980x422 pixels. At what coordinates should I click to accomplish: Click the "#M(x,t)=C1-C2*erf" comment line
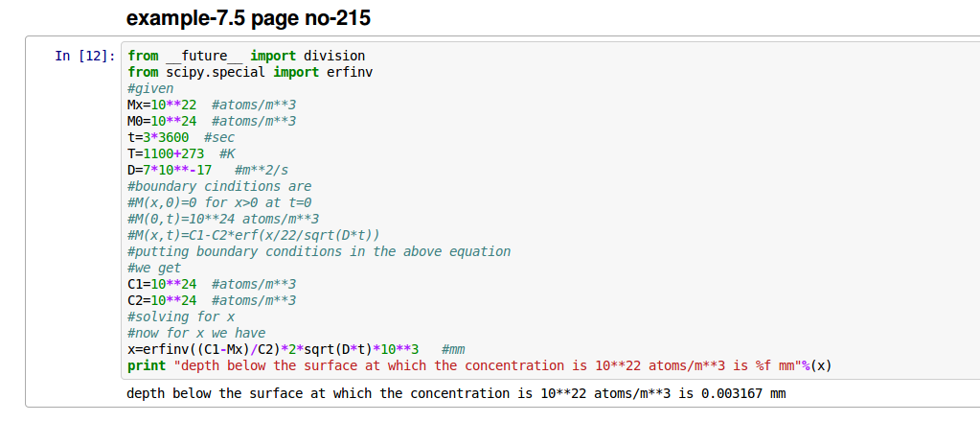pyautogui.click(x=254, y=235)
